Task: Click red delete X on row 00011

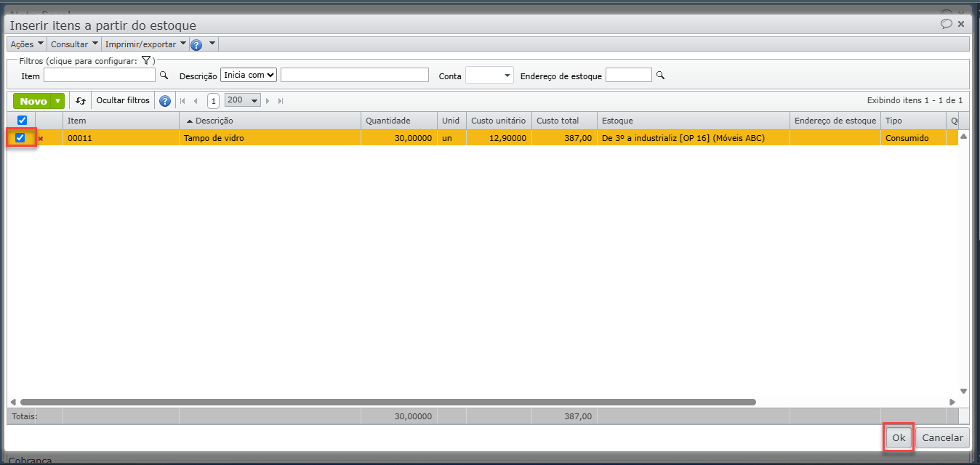Action: point(41,138)
